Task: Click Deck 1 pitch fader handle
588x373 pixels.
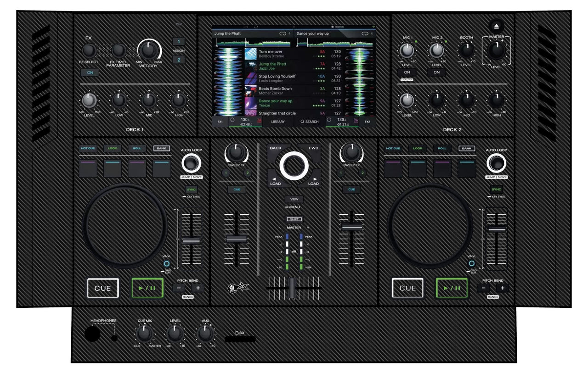Action: click(x=191, y=240)
